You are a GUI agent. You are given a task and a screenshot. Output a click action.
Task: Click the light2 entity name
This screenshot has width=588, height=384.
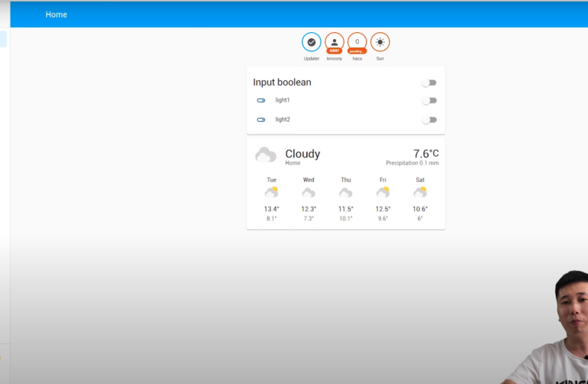point(283,119)
